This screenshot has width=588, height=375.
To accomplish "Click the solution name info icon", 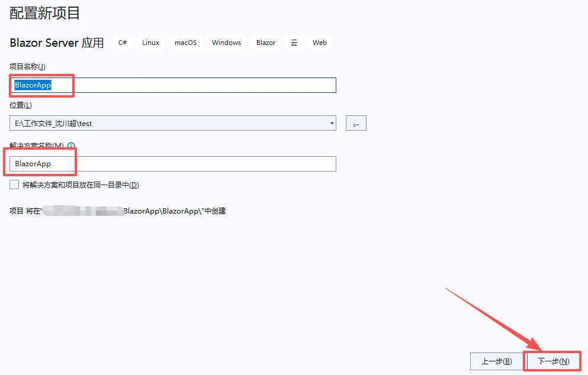I will [x=71, y=146].
